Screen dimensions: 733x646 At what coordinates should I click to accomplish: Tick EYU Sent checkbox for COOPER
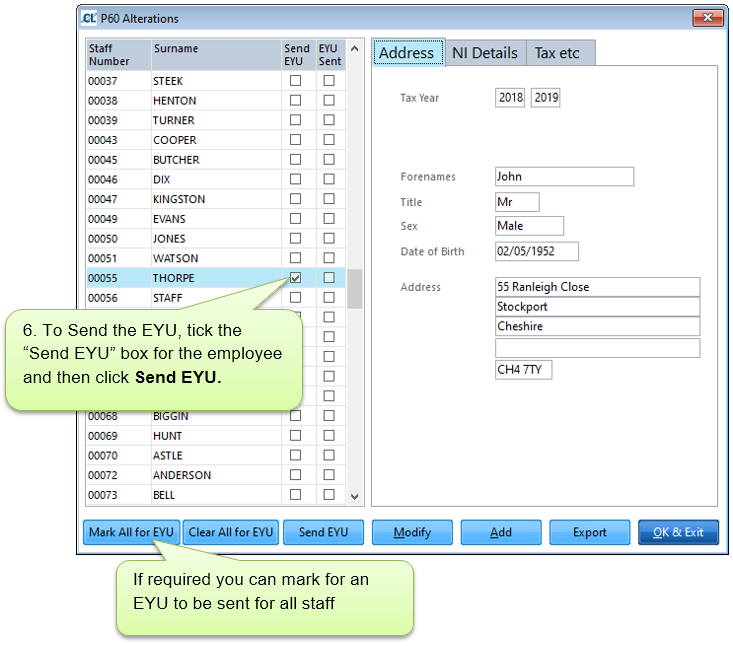329,140
